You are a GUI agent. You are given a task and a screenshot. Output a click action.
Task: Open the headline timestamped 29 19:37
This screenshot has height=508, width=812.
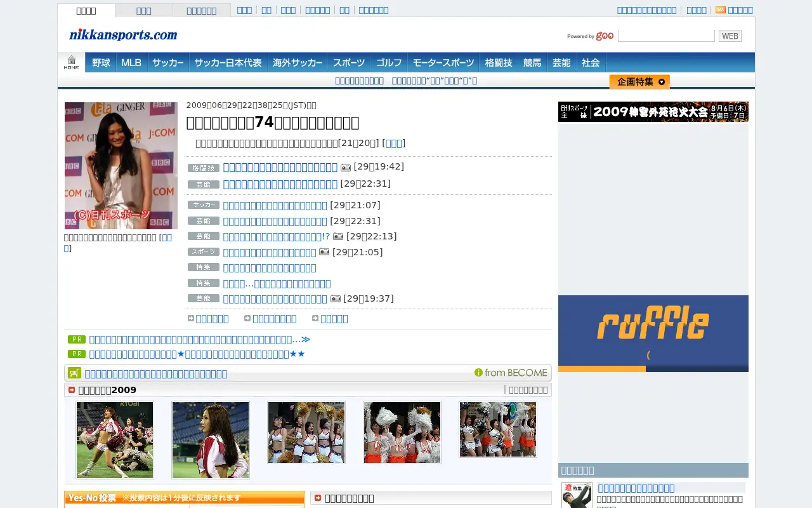coord(275,298)
